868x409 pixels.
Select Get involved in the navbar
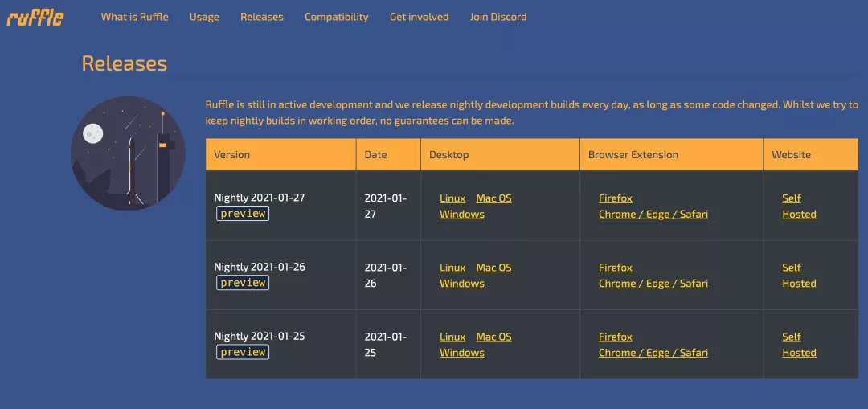point(419,17)
